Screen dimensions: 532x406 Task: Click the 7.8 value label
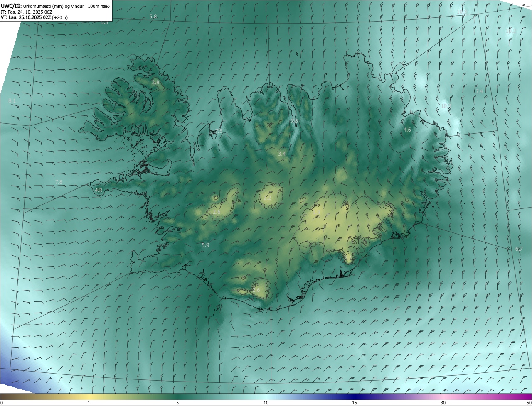point(59,182)
